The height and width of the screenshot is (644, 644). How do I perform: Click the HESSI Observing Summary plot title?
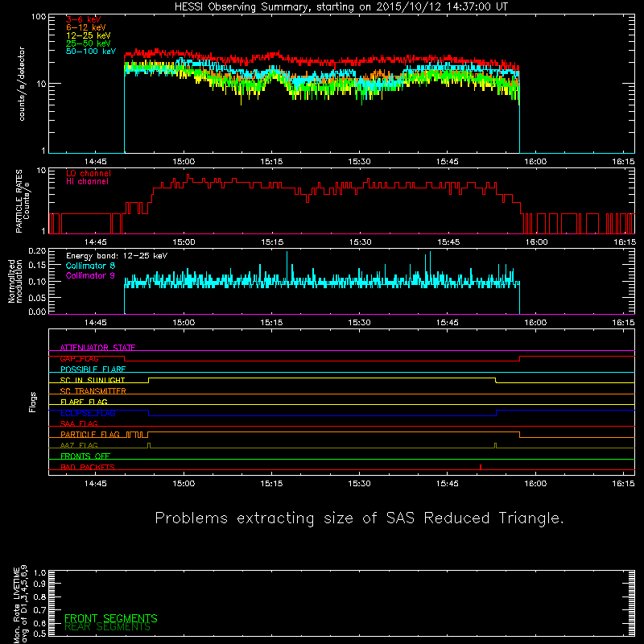[341, 6]
